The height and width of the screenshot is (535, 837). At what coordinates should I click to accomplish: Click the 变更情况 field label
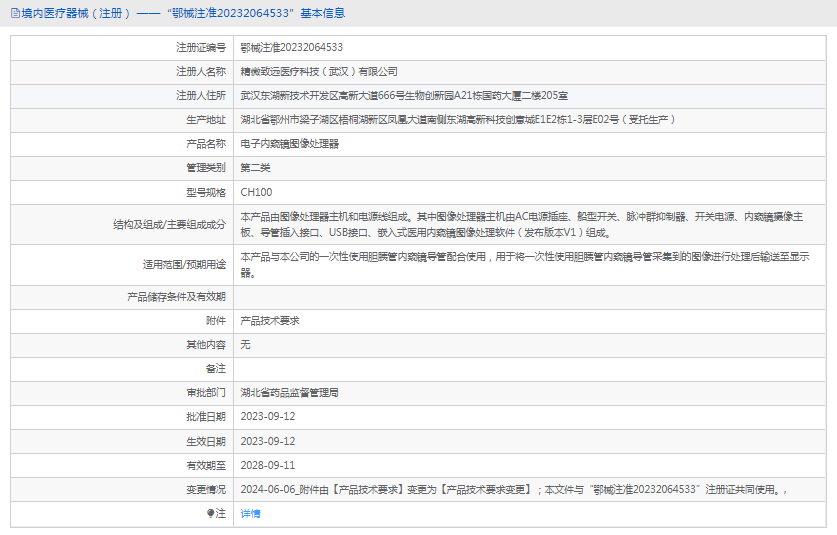(x=206, y=490)
